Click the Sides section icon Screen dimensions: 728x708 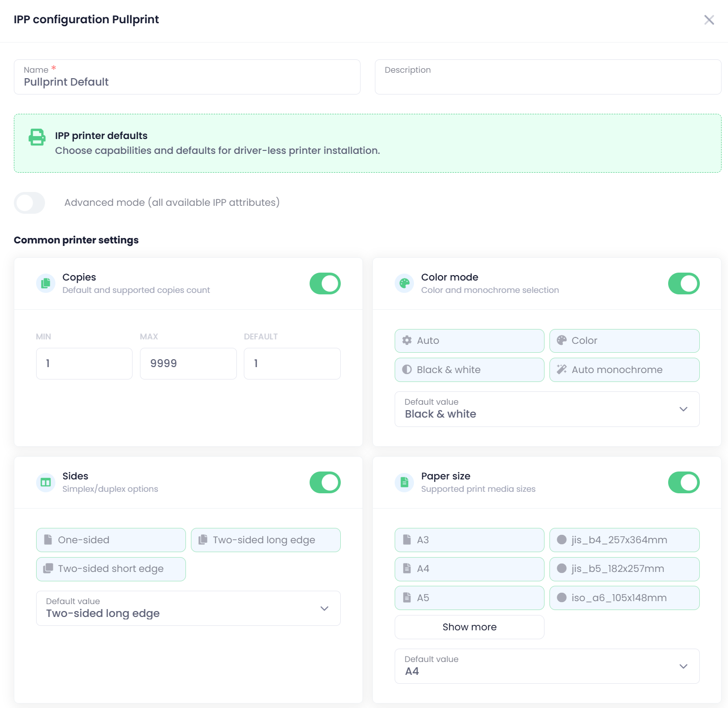tap(45, 482)
